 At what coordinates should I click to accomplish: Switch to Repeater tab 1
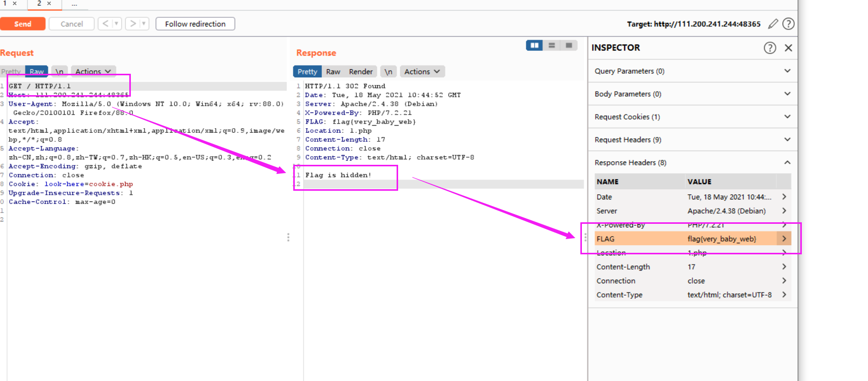pyautogui.click(x=5, y=3)
